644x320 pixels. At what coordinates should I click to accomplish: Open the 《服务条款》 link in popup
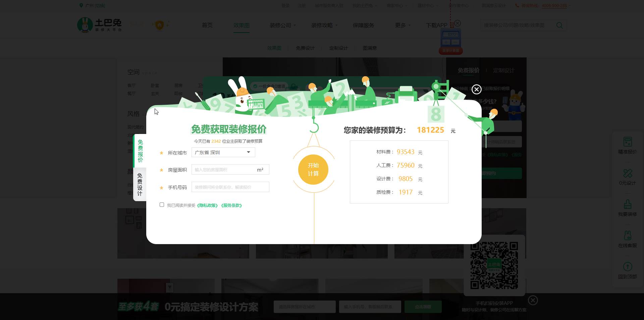point(231,205)
